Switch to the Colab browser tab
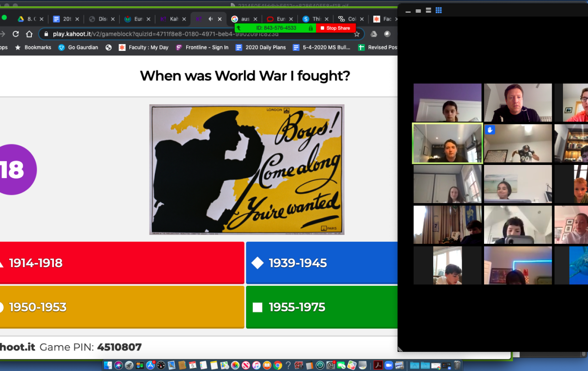This screenshot has width=588, height=371. [349, 19]
